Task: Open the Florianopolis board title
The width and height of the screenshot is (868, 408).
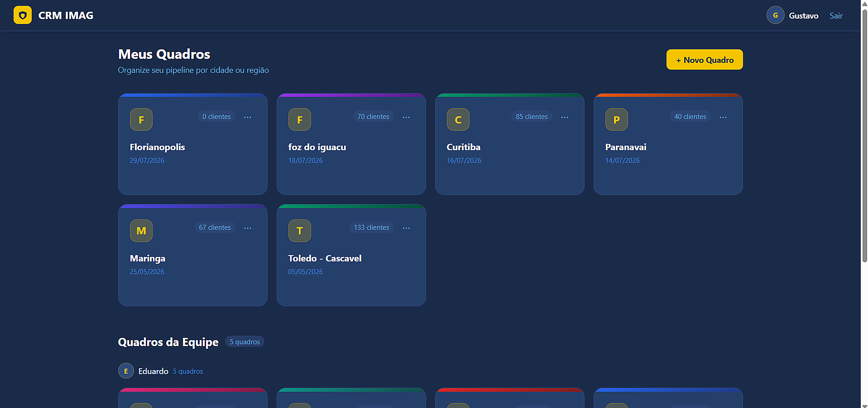Action: pyautogui.click(x=157, y=147)
